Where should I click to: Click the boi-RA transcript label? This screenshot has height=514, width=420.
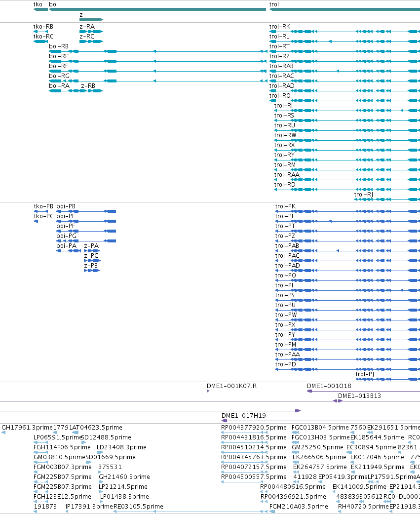59,86
